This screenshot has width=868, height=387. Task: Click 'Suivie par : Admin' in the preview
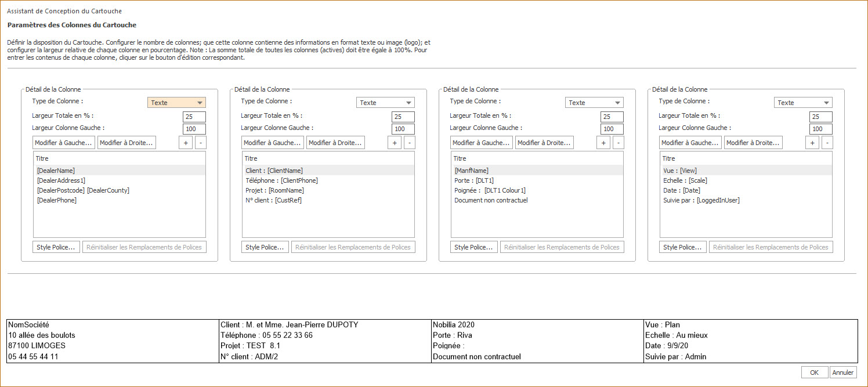[675, 357]
